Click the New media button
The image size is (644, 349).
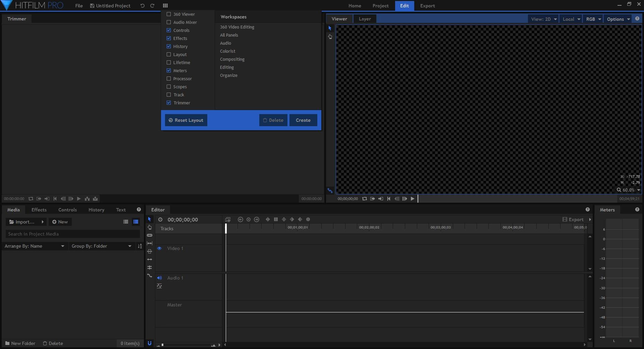60,222
